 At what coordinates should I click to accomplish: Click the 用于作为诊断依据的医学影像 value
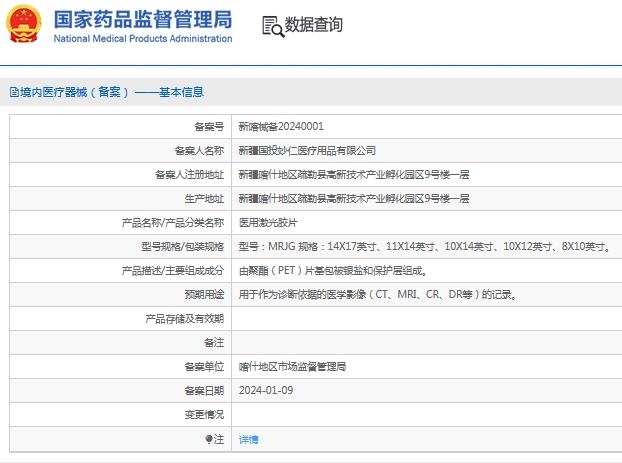click(x=378, y=294)
